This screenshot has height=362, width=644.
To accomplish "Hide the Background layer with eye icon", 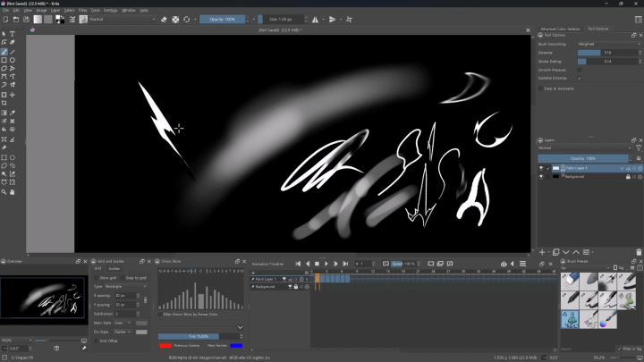I will (541, 177).
